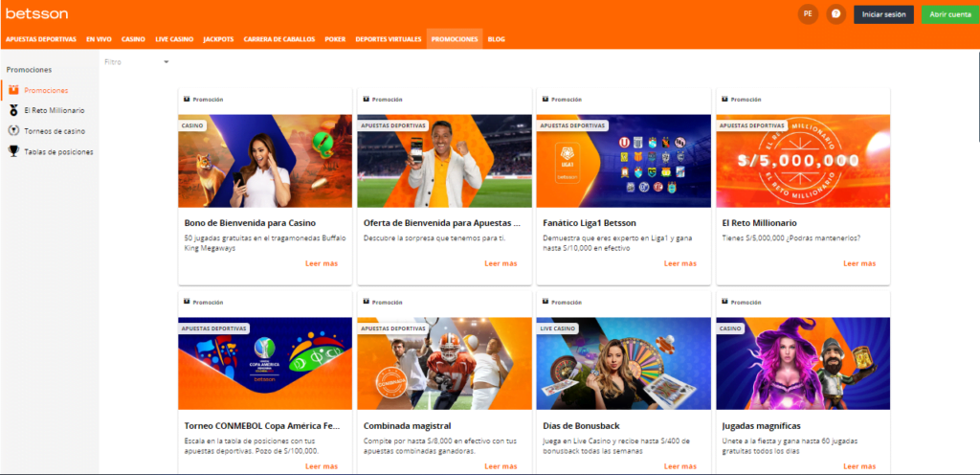The height and width of the screenshot is (475, 980).
Task: Click Leer más on Días de Bonusback
Action: pyautogui.click(x=680, y=466)
